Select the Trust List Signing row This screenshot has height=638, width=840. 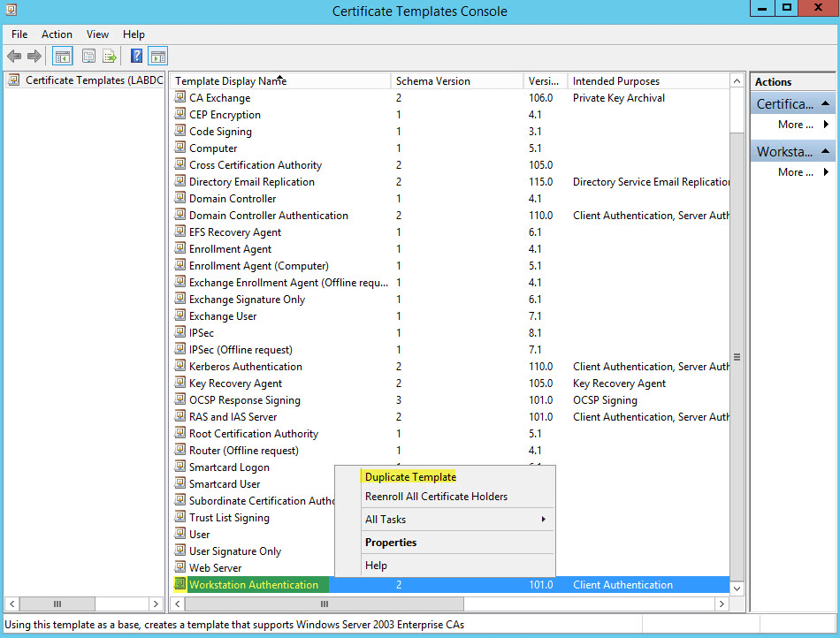click(253, 518)
